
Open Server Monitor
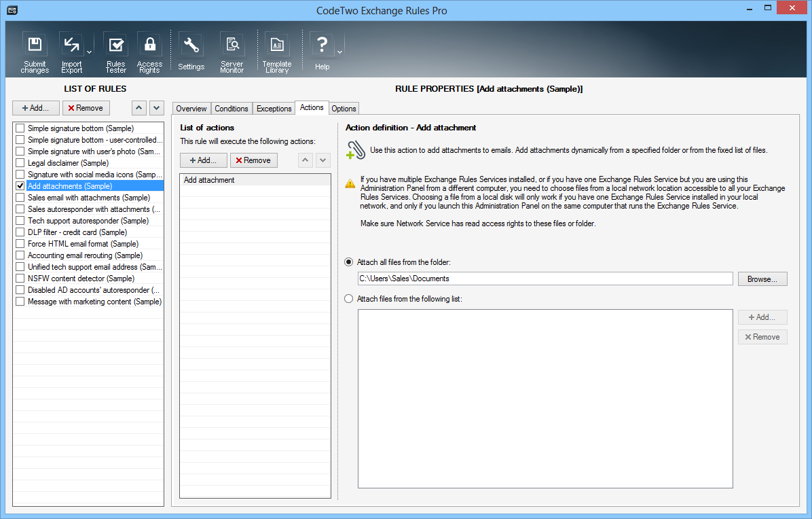click(232, 52)
